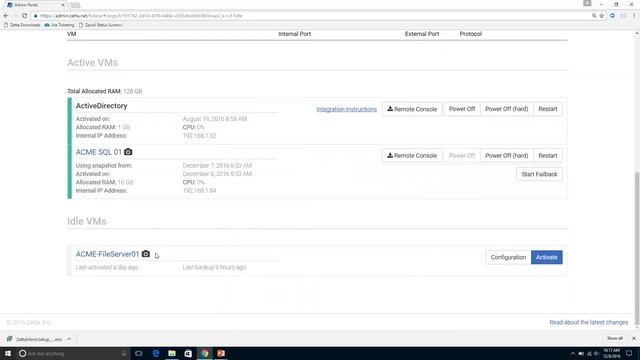Open the Zpool Status Summary bookmark

click(100, 25)
